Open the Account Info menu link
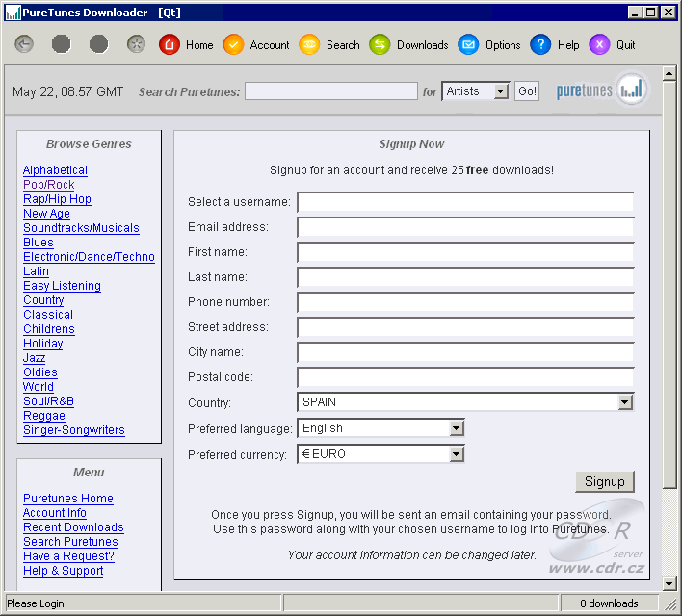 (x=55, y=513)
